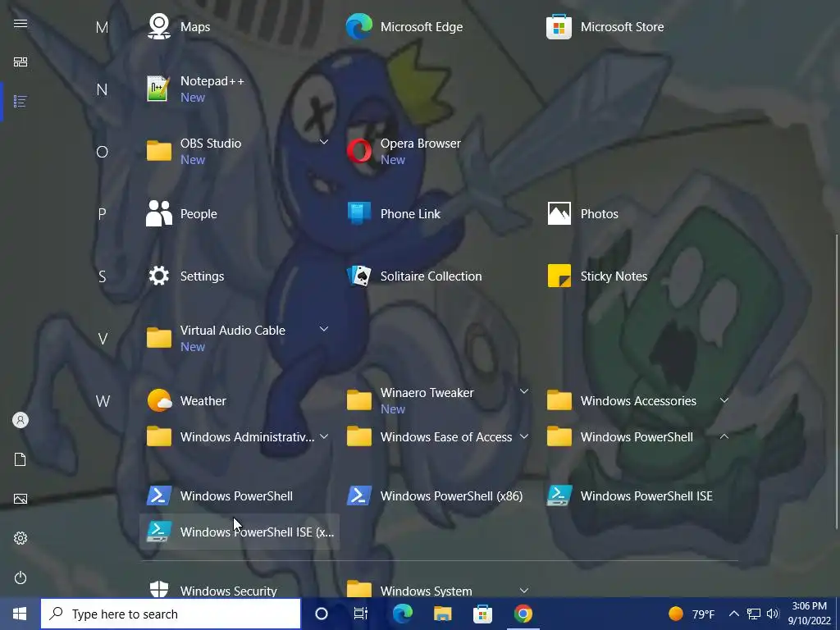This screenshot has height=630, width=840.
Task: Open the Weather app icon
Action: (158, 400)
